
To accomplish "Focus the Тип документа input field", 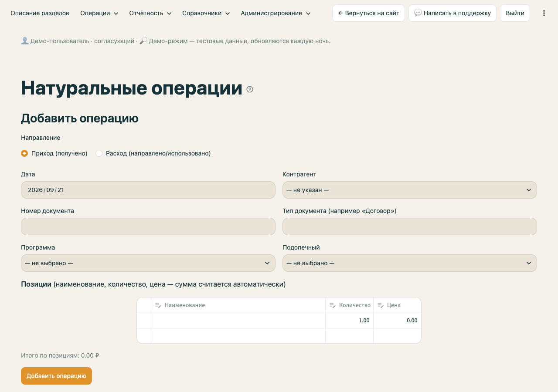I will [x=410, y=226].
